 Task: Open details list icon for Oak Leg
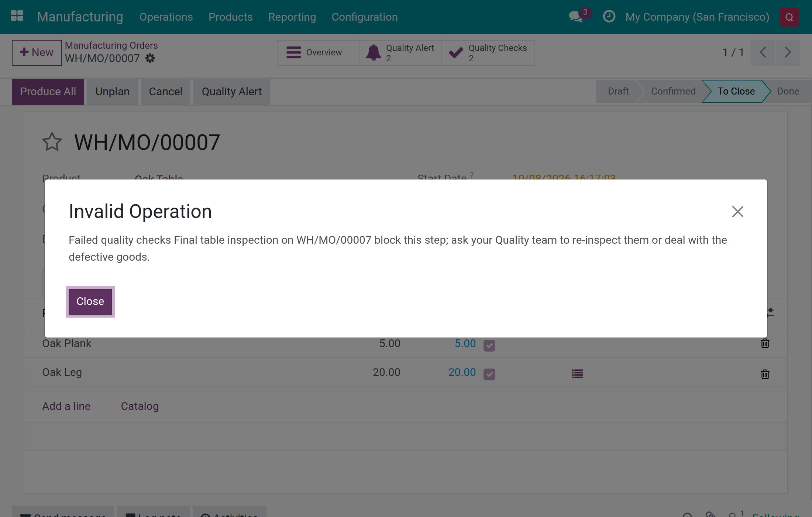(x=578, y=374)
